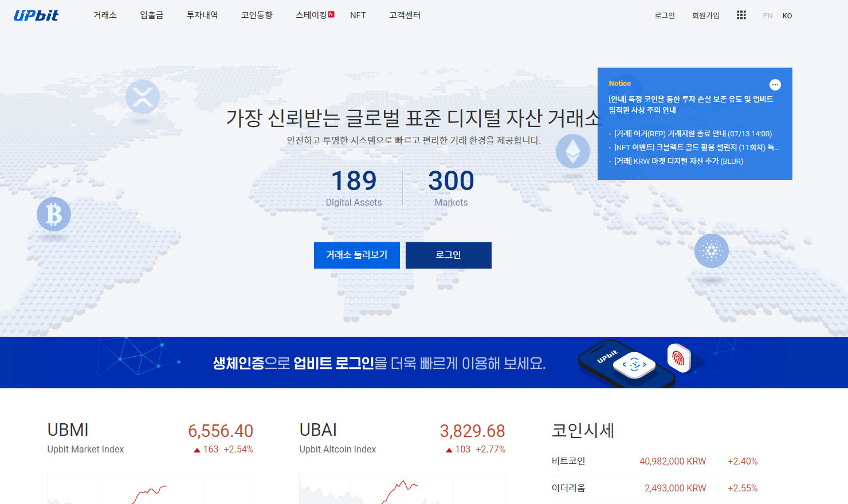Switch language to KO
This screenshot has height=504, width=848.
[787, 16]
